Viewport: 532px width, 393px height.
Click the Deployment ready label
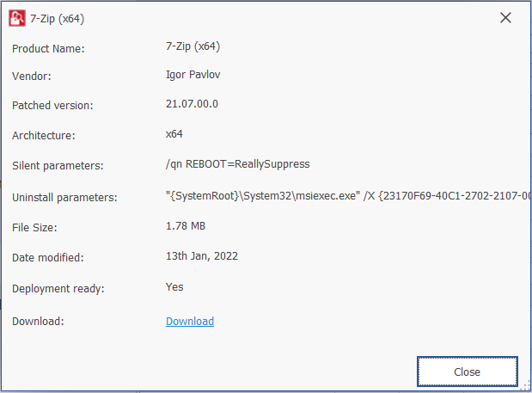pos(58,289)
